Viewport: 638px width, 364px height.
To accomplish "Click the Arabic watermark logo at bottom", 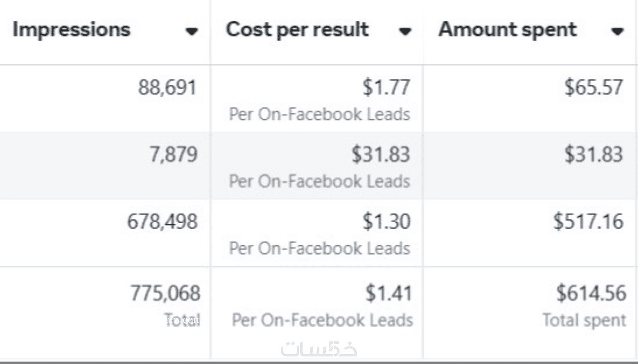I will tap(318, 349).
